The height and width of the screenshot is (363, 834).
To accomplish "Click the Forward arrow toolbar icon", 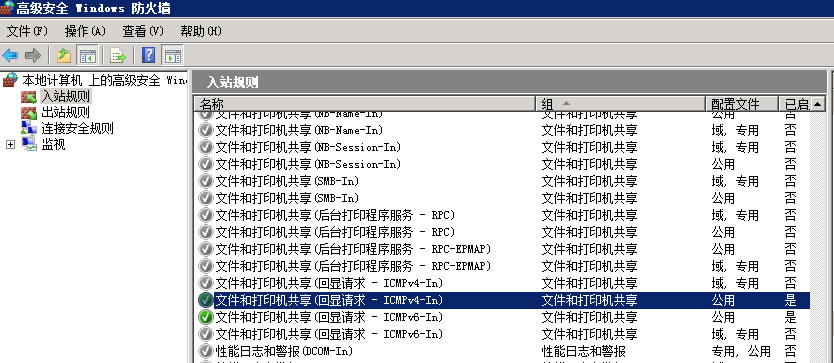I will tap(33, 55).
